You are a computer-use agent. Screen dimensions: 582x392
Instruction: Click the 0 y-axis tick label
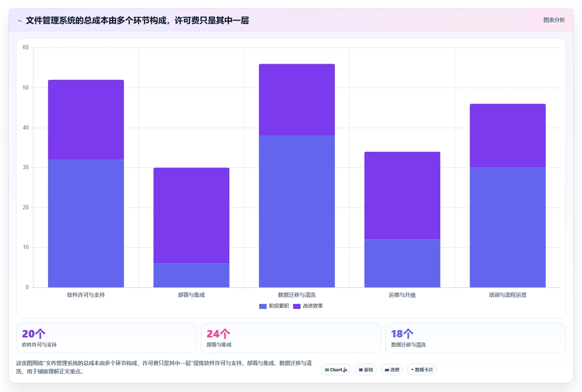click(x=27, y=287)
